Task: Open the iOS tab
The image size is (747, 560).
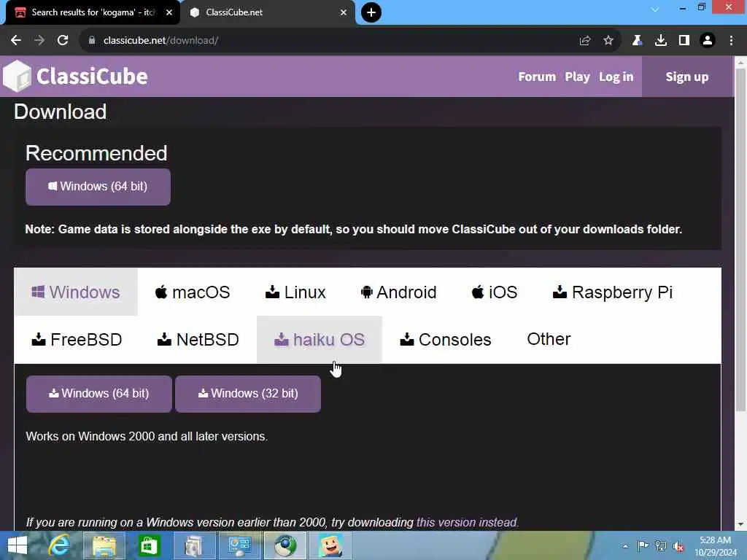Action: 495,292
